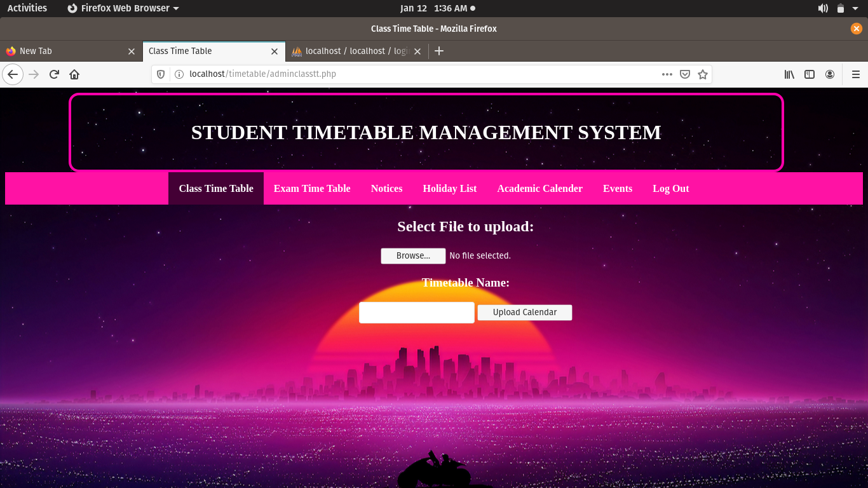
Task: Select Class Time Table nav item
Action: [x=216, y=189]
